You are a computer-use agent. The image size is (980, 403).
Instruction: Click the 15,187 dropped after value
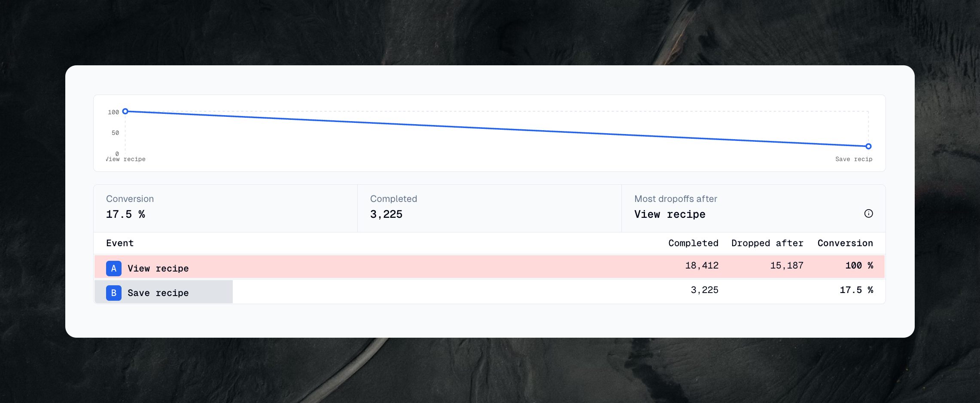pos(786,266)
